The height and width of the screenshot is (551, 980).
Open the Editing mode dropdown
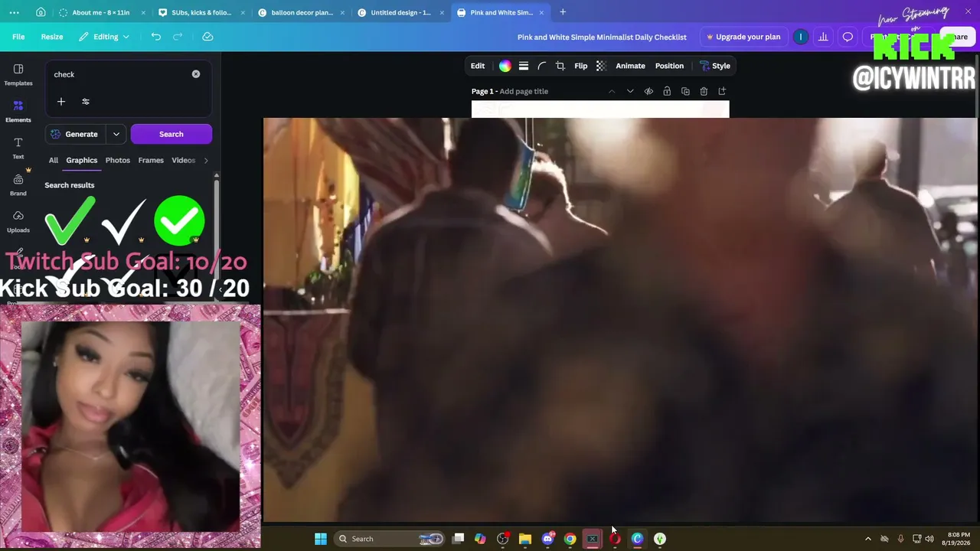(x=104, y=37)
